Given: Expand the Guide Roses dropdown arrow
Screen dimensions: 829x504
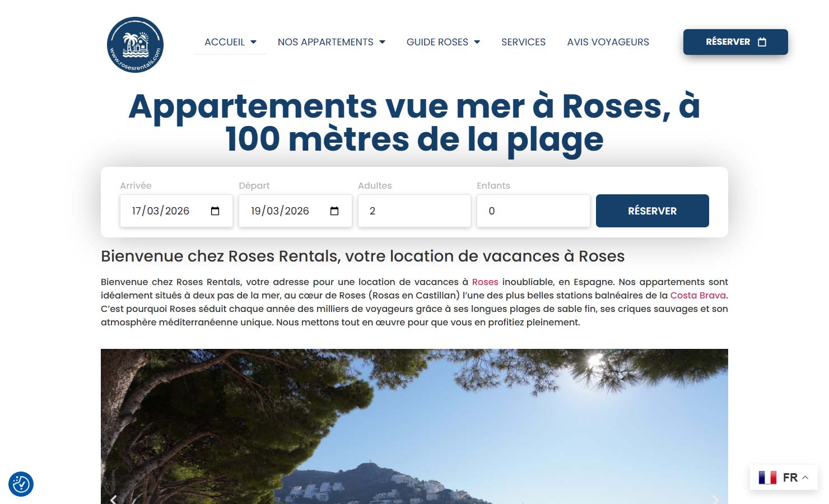Looking at the screenshot, I should [477, 42].
